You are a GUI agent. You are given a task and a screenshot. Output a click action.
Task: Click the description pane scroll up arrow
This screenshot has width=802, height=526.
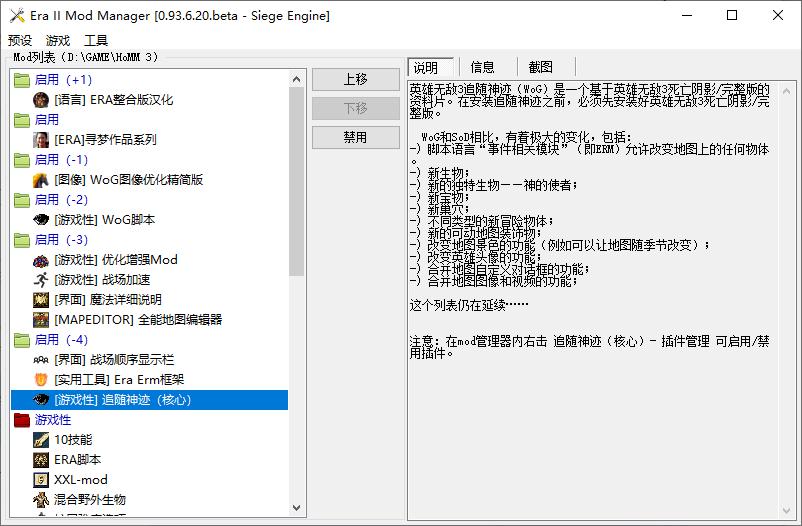click(787, 91)
